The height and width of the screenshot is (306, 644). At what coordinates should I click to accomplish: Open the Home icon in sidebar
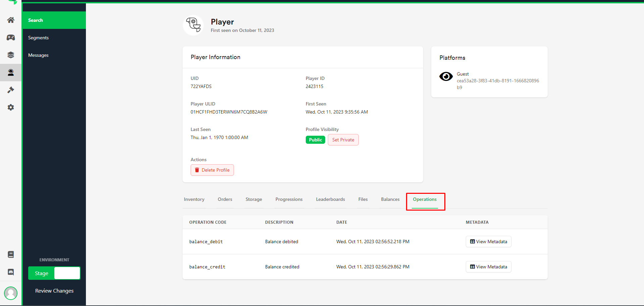click(x=11, y=20)
